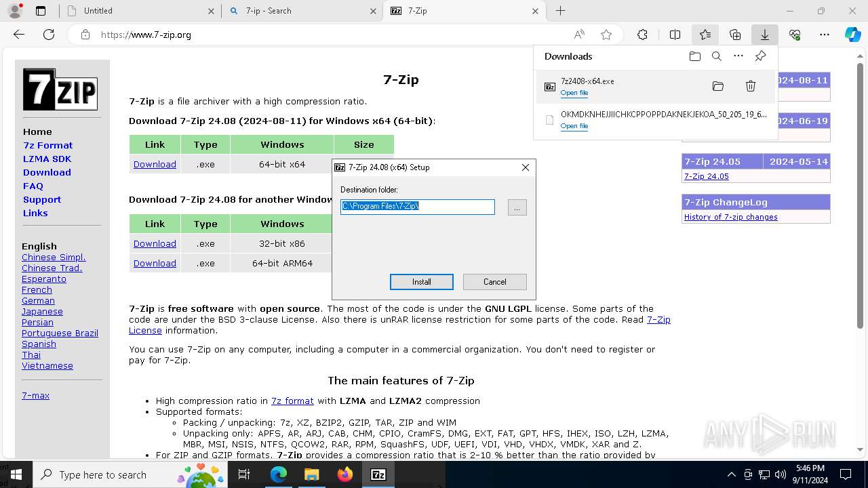868x488 pixels.
Task: Reload the 7-zip.org page
Action: point(49,35)
